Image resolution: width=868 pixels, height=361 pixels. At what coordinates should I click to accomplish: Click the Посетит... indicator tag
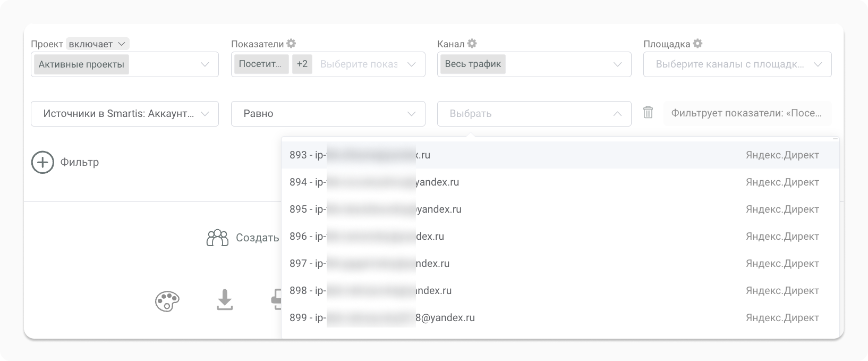[x=261, y=64]
